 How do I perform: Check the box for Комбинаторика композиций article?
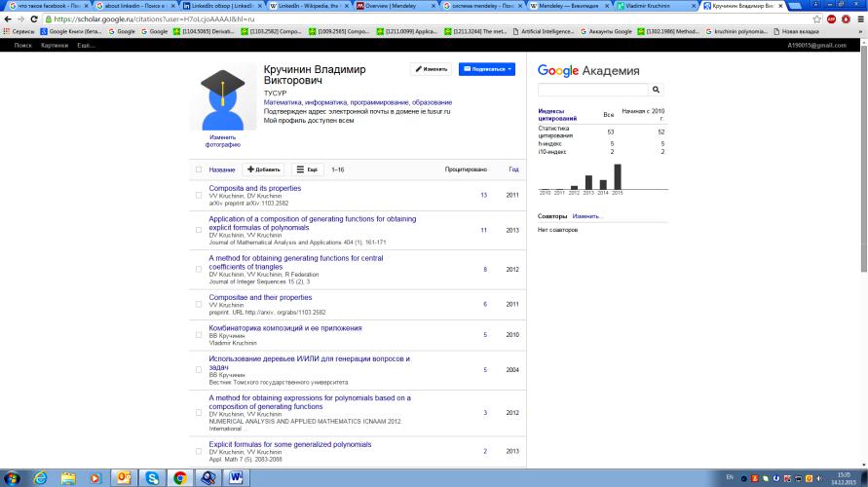[199, 335]
